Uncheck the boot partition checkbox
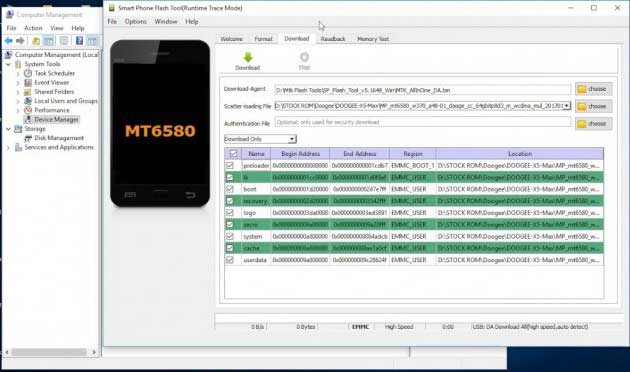 pyautogui.click(x=230, y=189)
